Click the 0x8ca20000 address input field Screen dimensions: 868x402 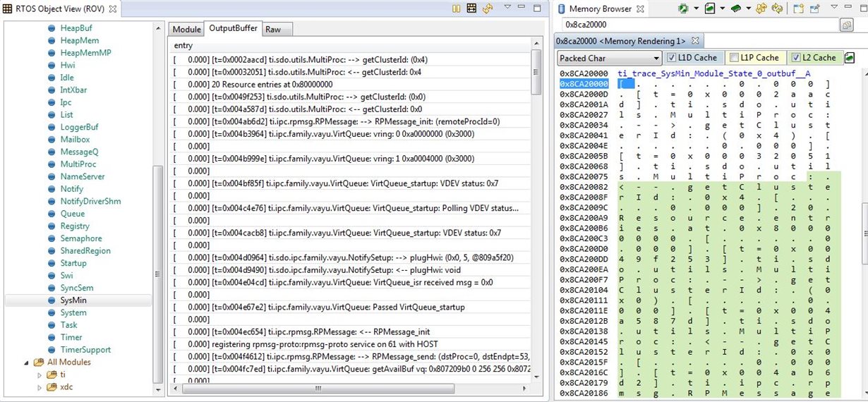pos(700,25)
